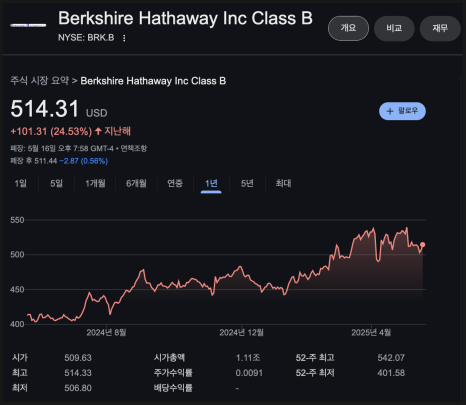The width and height of the screenshot is (466, 405).
Task: Click the latest price dot on chart
Action: click(423, 245)
